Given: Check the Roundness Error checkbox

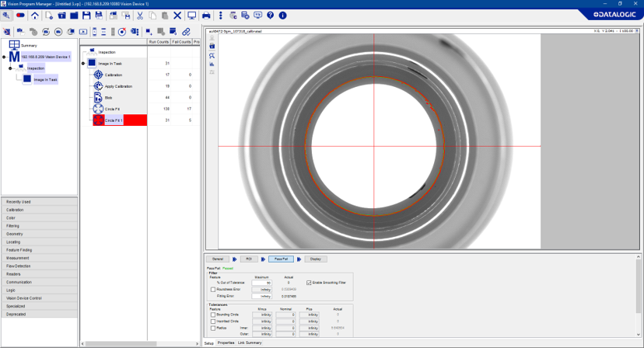Looking at the screenshot, I should [214, 290].
